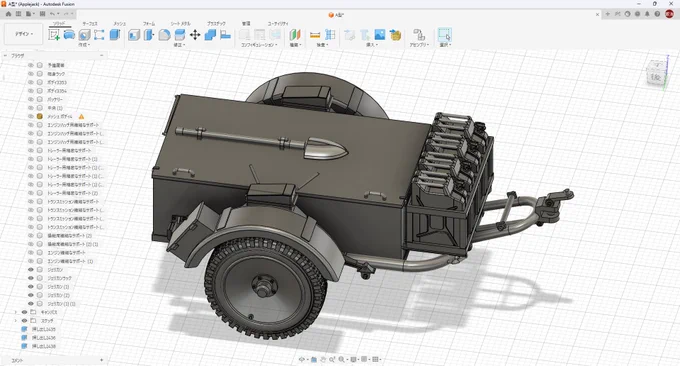Click the Select tool icon

(445, 35)
